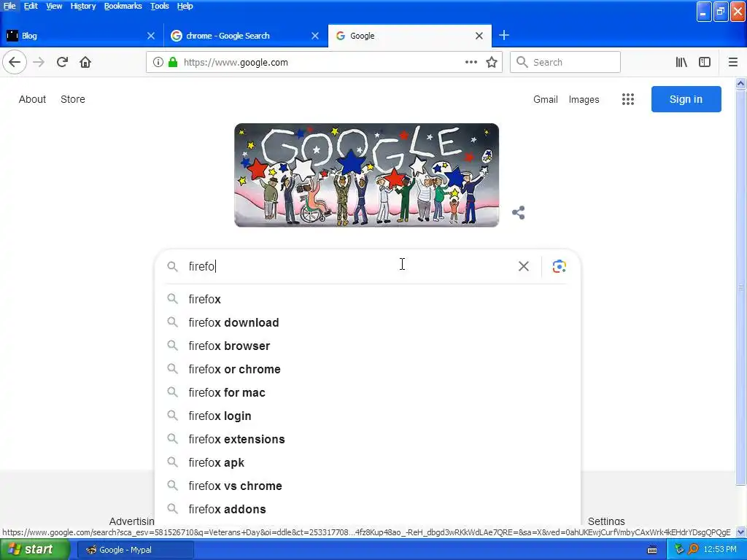The image size is (747, 560).
Task: Search by image with Google Lens icon
Action: (559, 266)
